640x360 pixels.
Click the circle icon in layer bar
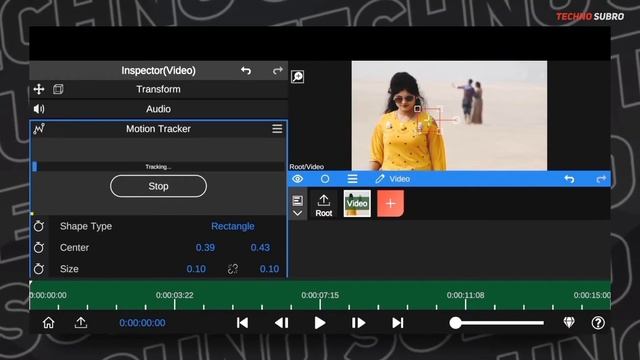325,179
